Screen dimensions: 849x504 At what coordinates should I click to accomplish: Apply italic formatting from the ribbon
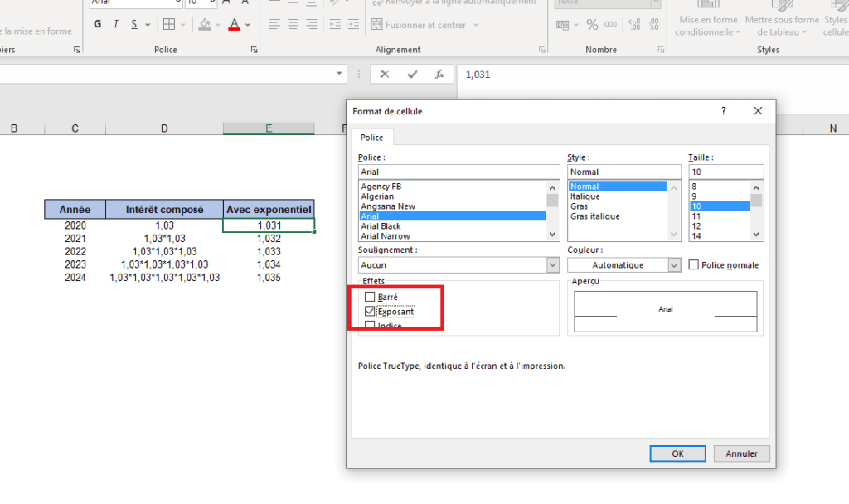[115, 24]
